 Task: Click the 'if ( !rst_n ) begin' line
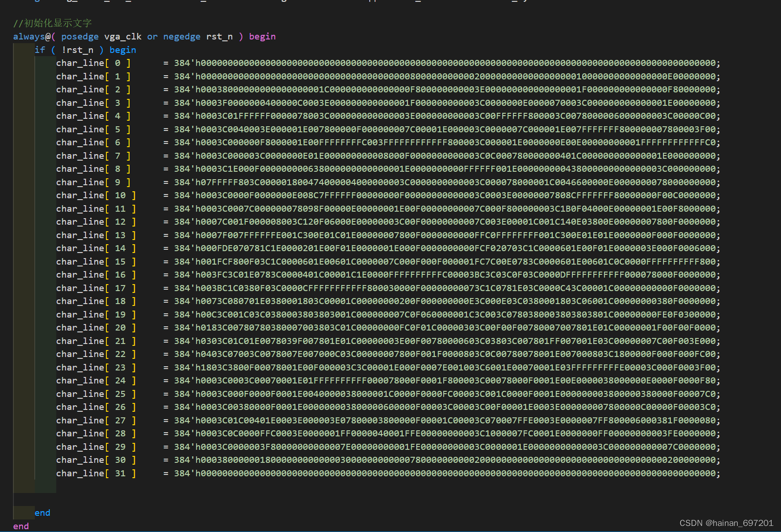[x=85, y=50]
